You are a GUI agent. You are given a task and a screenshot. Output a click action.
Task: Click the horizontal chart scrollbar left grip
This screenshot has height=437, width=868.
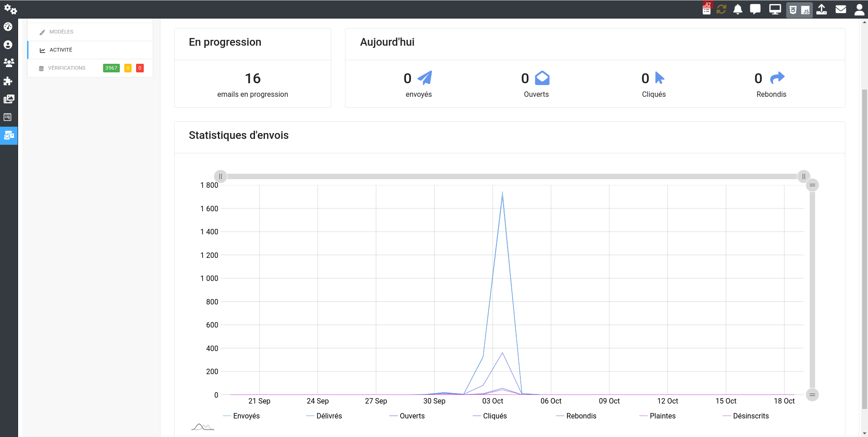[221, 176]
